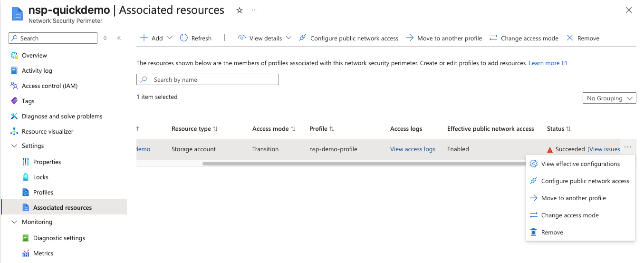This screenshot has height=263, width=644.
Task: Open Resource visualizer
Action: (x=48, y=131)
